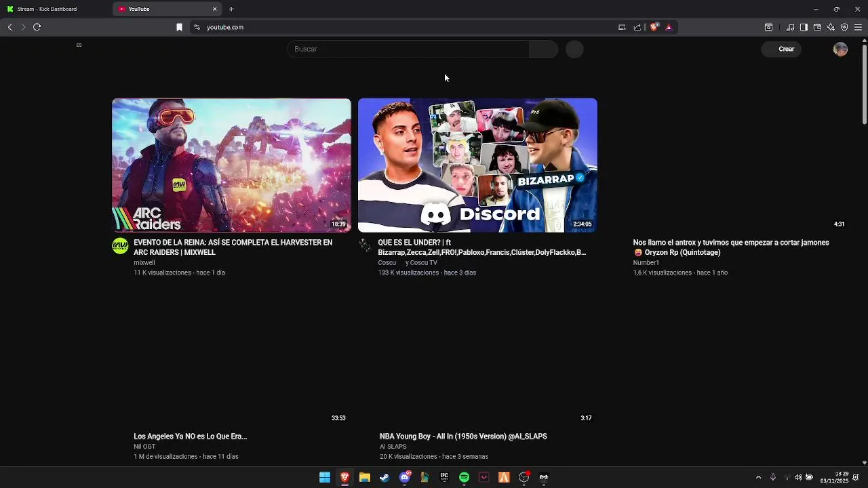868x488 pixels.
Task: Show hidden system tray icons chevron
Action: tap(758, 477)
